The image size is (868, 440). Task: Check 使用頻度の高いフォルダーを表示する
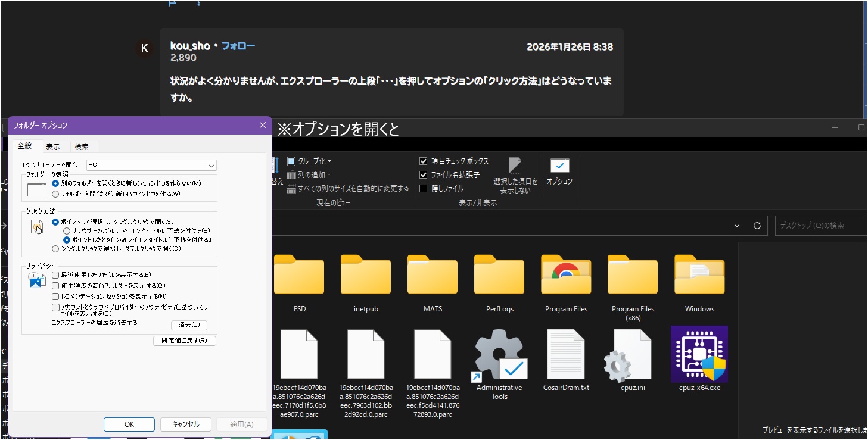[55, 286]
